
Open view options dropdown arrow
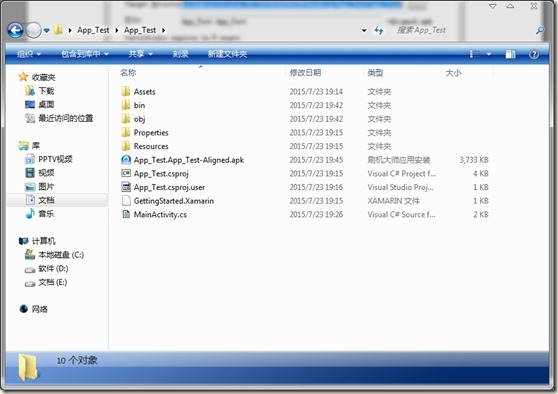[x=489, y=54]
